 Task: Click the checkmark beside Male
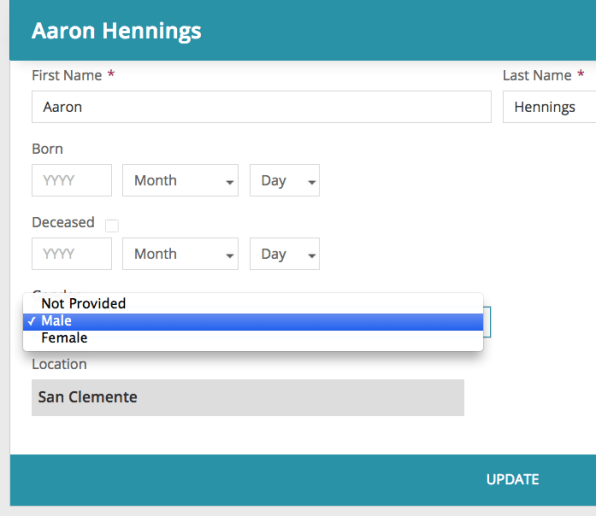pyautogui.click(x=32, y=321)
